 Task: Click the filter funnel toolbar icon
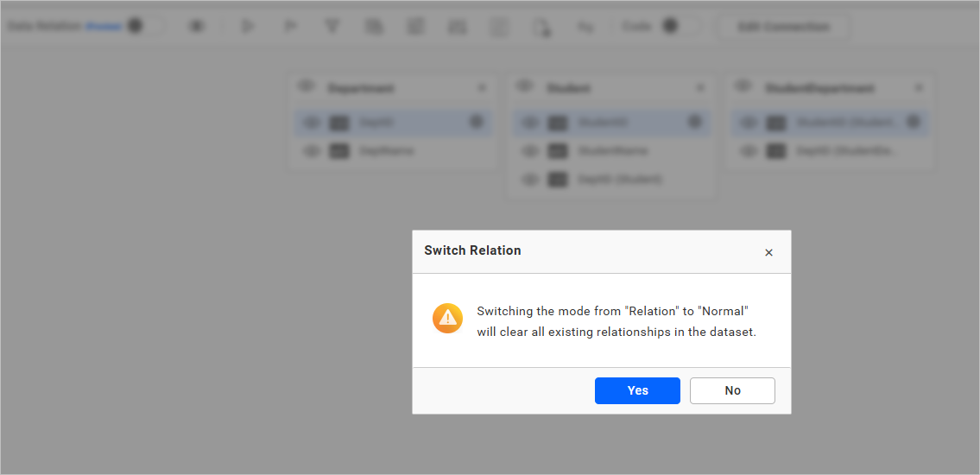tap(332, 27)
